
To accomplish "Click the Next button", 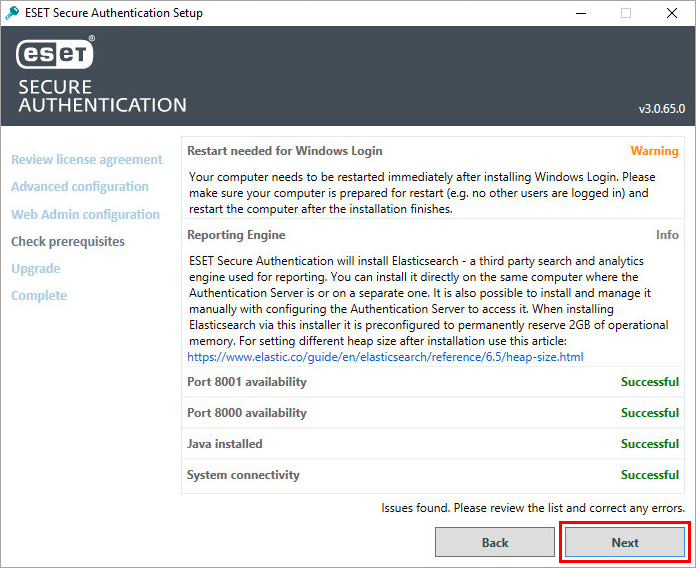I will point(625,542).
